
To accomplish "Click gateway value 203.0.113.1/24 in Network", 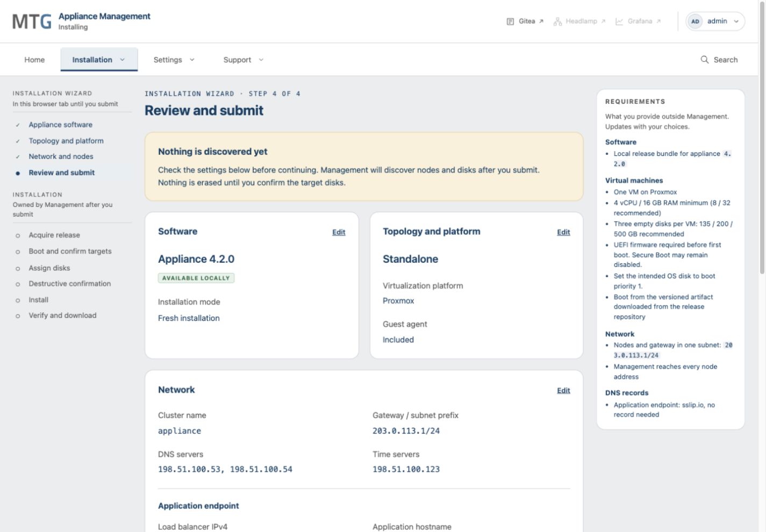I will tap(406, 431).
